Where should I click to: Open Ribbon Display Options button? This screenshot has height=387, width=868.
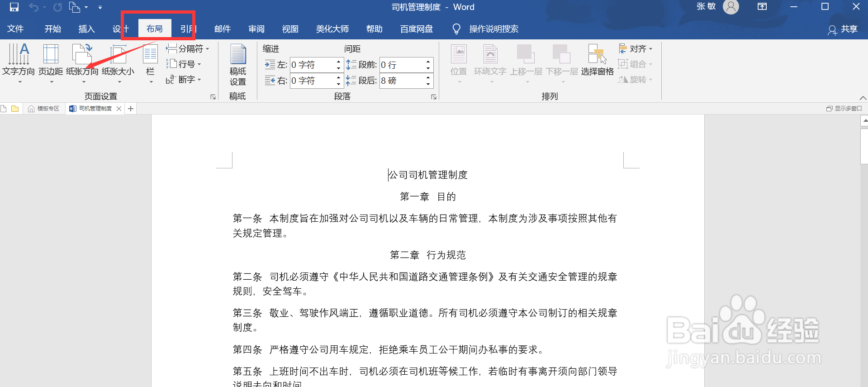(762, 7)
